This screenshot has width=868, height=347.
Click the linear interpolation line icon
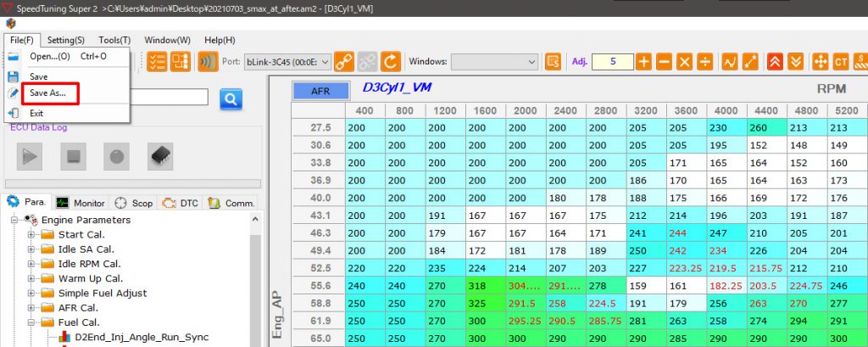click(750, 62)
